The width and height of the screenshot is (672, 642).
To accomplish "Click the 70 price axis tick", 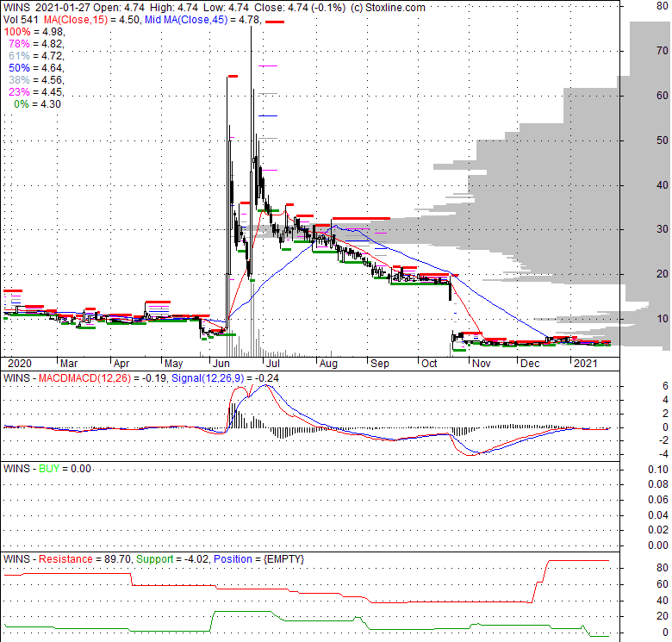I will coord(663,51).
